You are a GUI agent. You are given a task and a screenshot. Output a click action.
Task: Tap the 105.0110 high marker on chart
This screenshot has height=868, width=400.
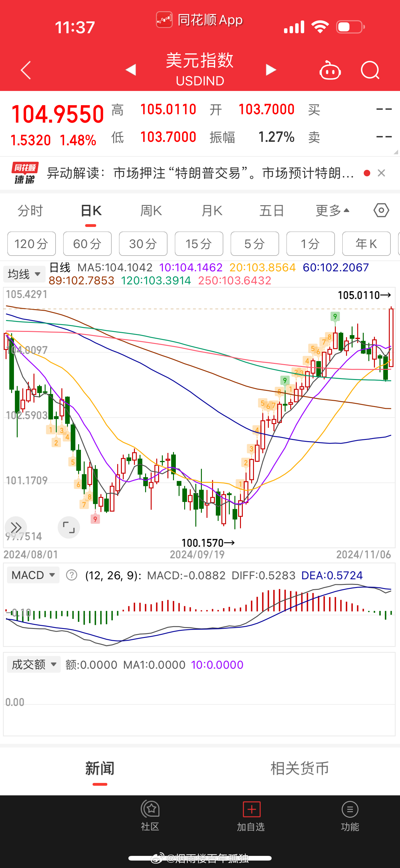tap(364, 295)
